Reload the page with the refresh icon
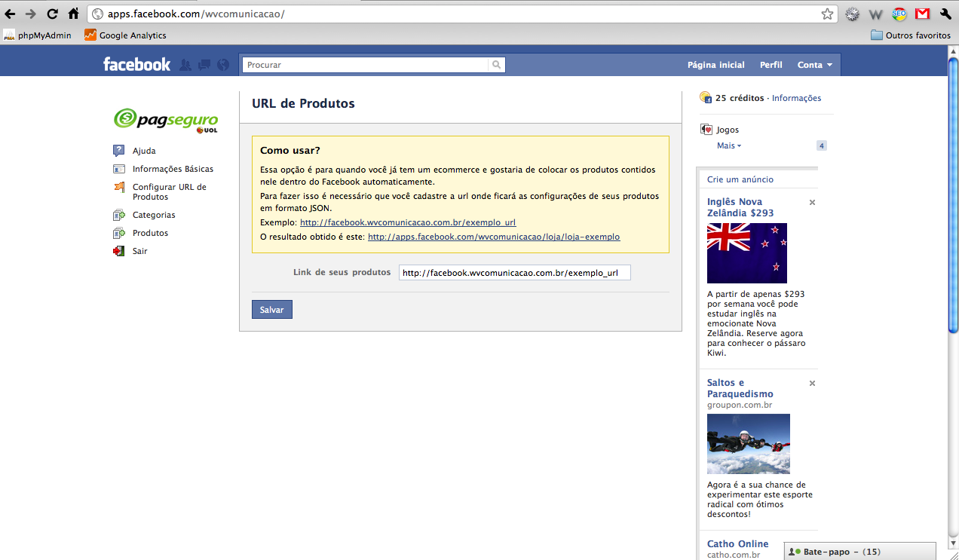Viewport: 959px width, 560px height. pyautogui.click(x=52, y=14)
